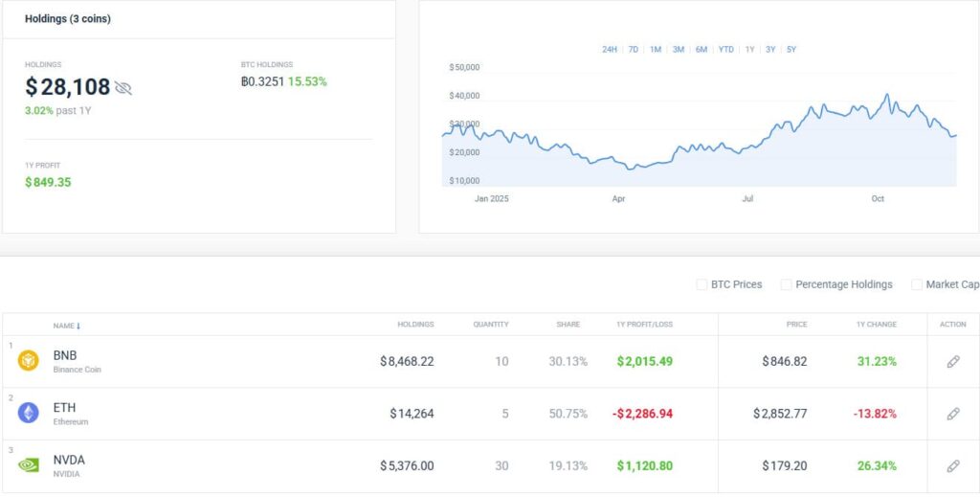The image size is (980, 497).
Task: Check the Percentage Holdings option
Action: tap(786, 284)
